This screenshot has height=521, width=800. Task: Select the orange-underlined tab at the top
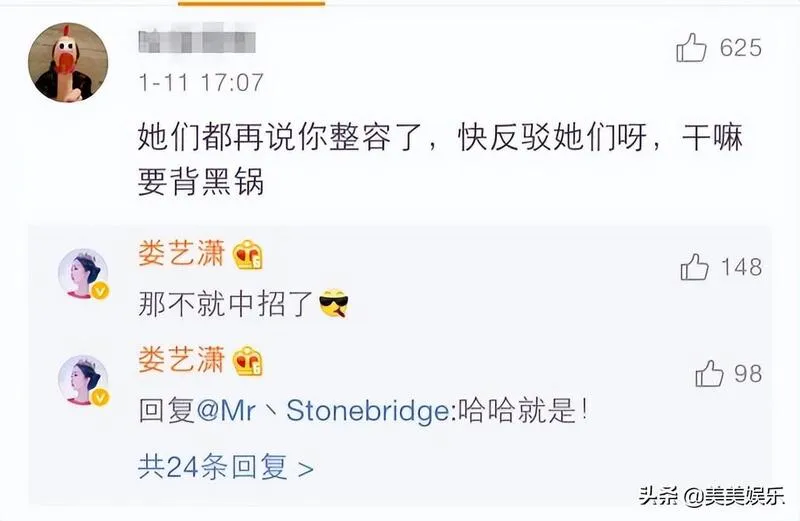coord(252,3)
